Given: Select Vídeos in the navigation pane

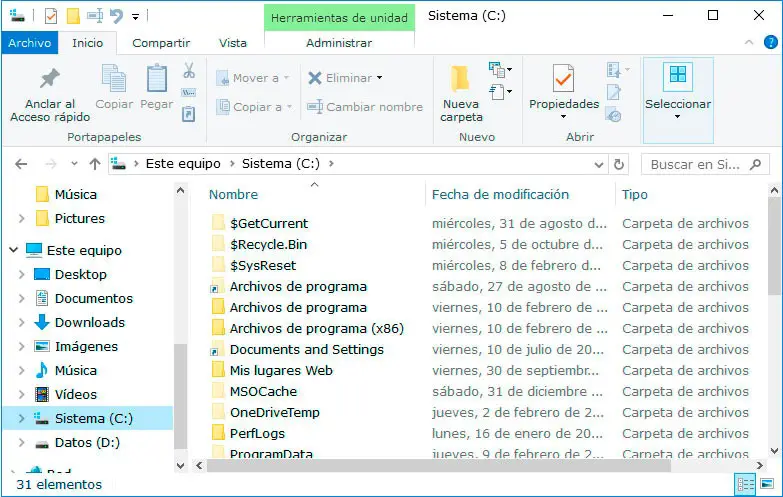Looking at the screenshot, I should (76, 394).
